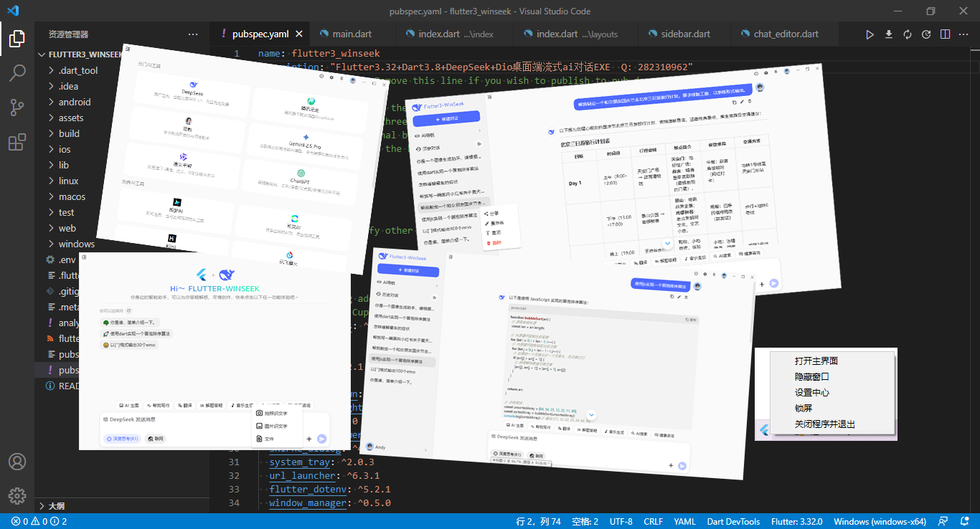Split the editor using the toolbar icon

pos(945,34)
